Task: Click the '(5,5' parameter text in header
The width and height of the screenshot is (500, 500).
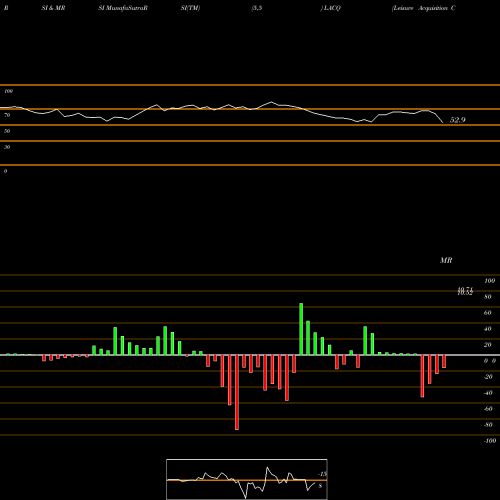Action: tap(257, 8)
